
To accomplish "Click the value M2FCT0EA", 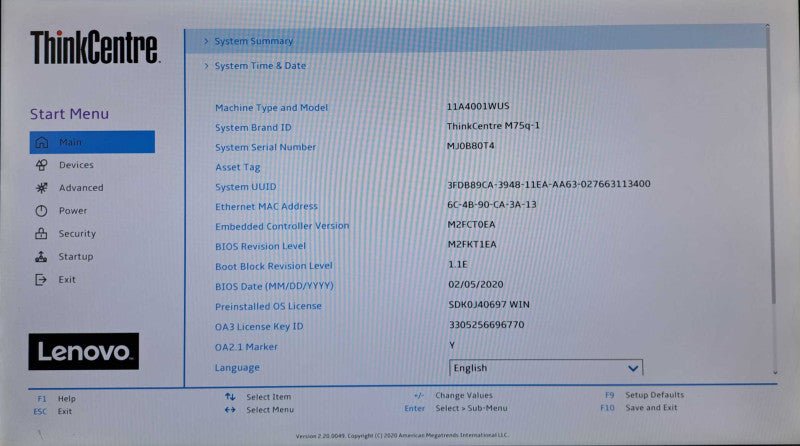I will (x=471, y=225).
